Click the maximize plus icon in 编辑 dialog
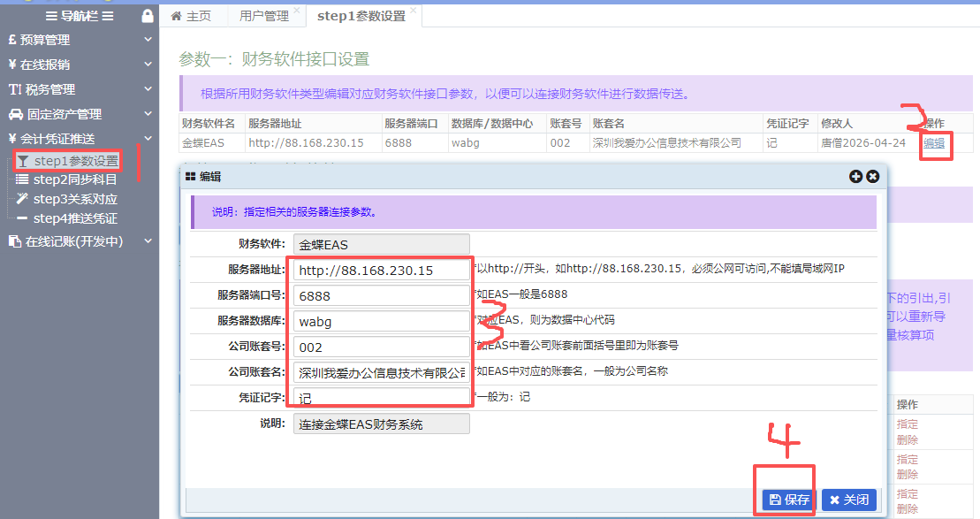The image size is (980, 519). 855,177
